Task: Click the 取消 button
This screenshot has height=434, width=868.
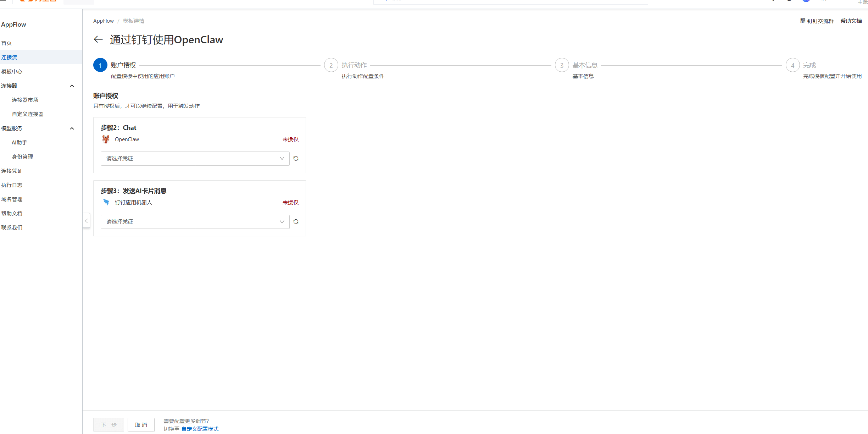Action: pyautogui.click(x=141, y=425)
